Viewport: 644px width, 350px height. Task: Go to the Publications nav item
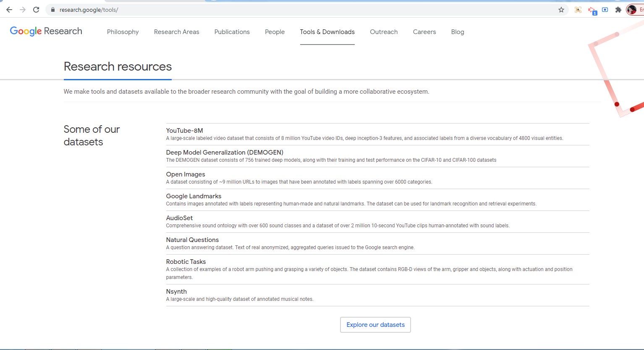click(x=232, y=32)
